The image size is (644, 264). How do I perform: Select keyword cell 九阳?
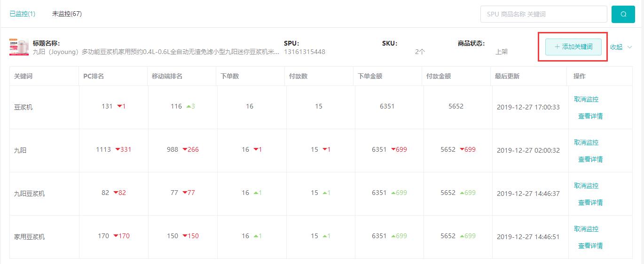(20, 150)
